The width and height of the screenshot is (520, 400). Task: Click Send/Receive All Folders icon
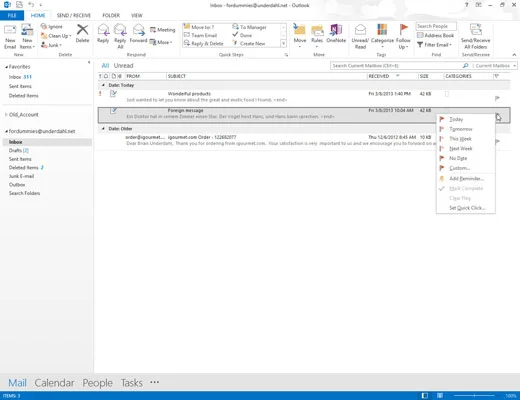[476, 30]
